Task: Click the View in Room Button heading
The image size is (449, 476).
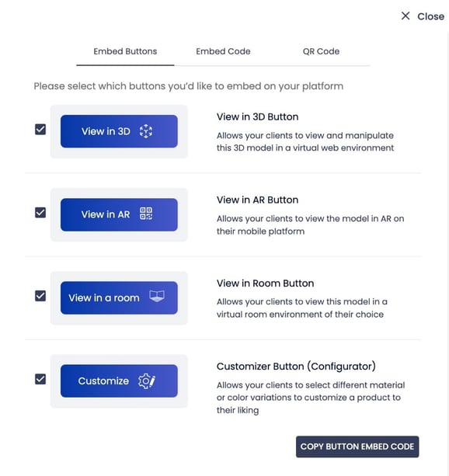Action: click(265, 283)
